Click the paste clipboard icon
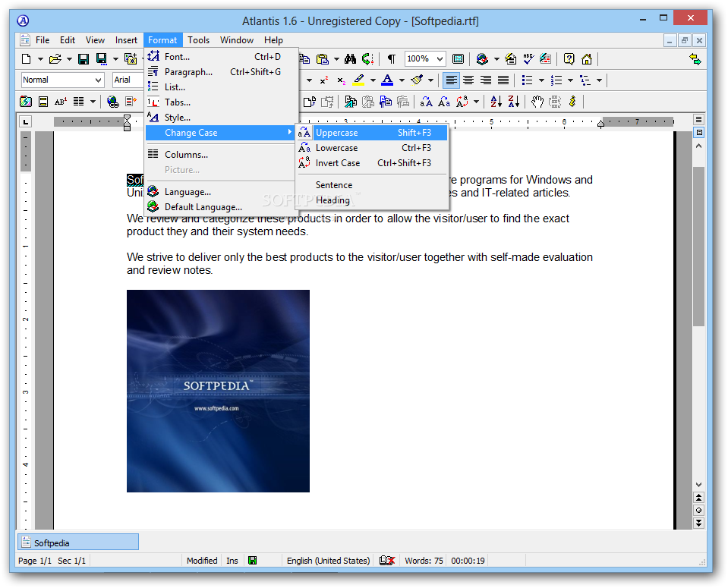Image resolution: width=728 pixels, height=588 pixels. tap(322, 59)
